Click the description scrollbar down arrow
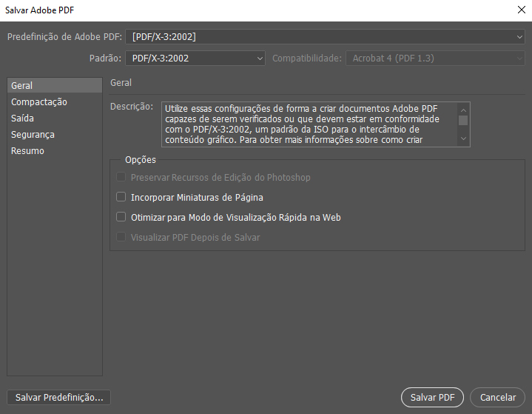 click(463, 139)
